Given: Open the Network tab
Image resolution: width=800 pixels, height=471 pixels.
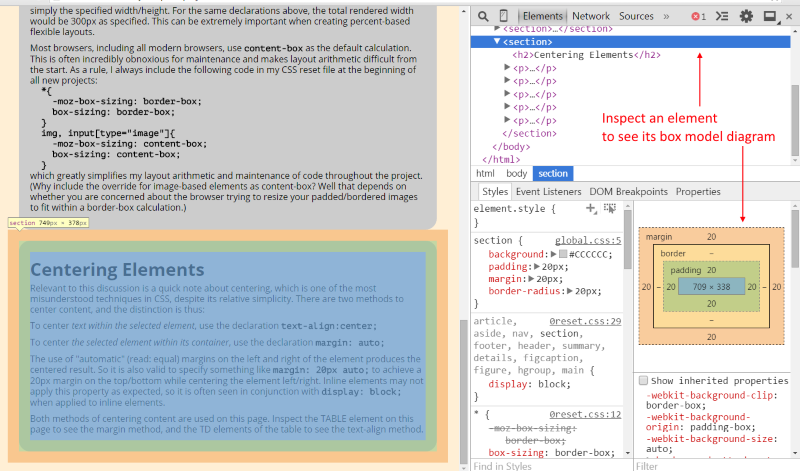Looking at the screenshot, I should tap(591, 16).
